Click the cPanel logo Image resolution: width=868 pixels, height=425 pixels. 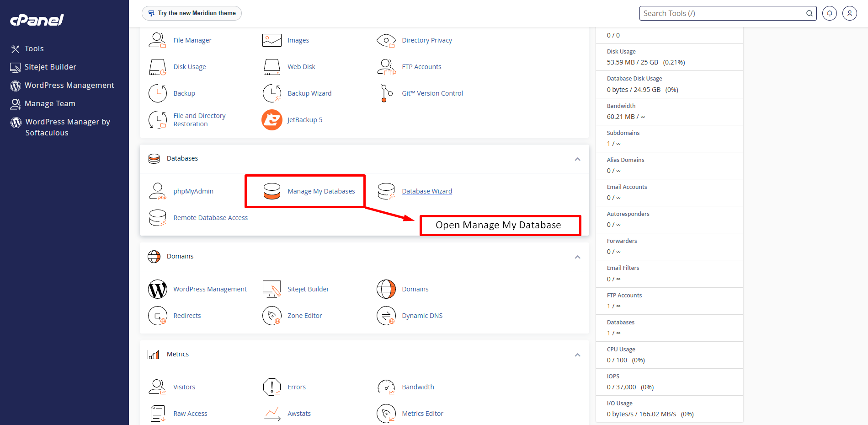[x=37, y=20]
